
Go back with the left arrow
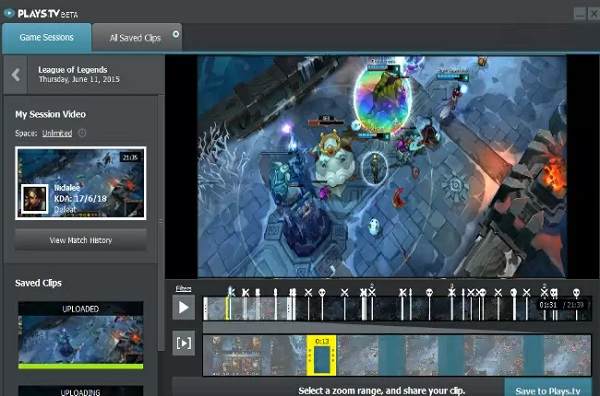click(x=15, y=75)
